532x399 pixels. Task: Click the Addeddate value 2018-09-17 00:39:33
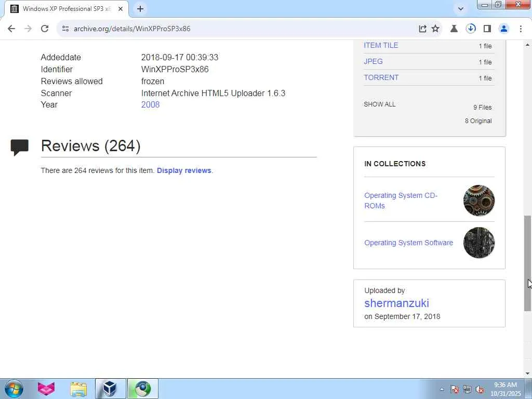tap(180, 57)
